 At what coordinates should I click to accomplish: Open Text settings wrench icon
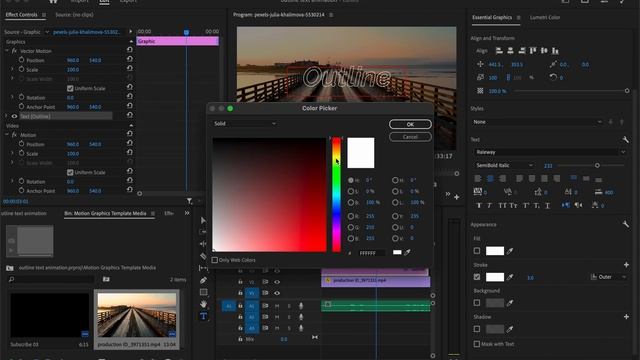(x=625, y=140)
